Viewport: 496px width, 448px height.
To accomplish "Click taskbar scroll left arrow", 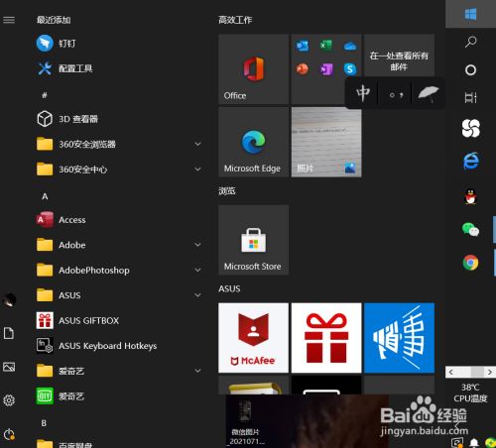I will click(450, 373).
